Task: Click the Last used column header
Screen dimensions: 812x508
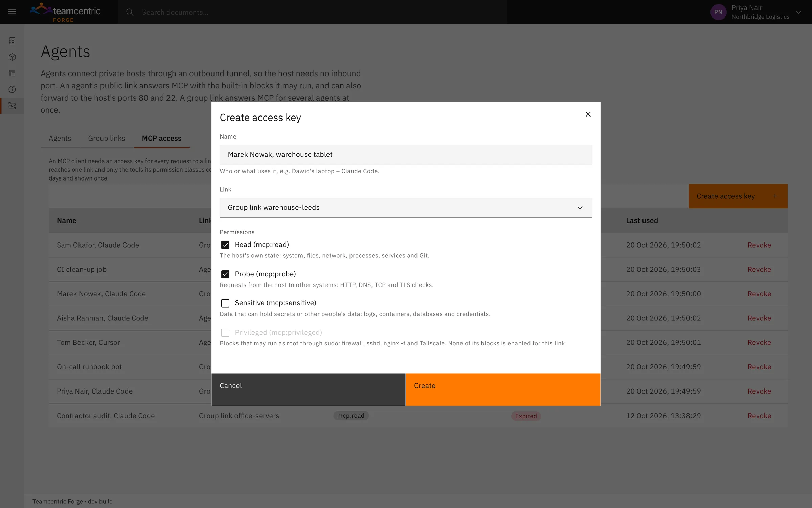Action: tap(642, 220)
